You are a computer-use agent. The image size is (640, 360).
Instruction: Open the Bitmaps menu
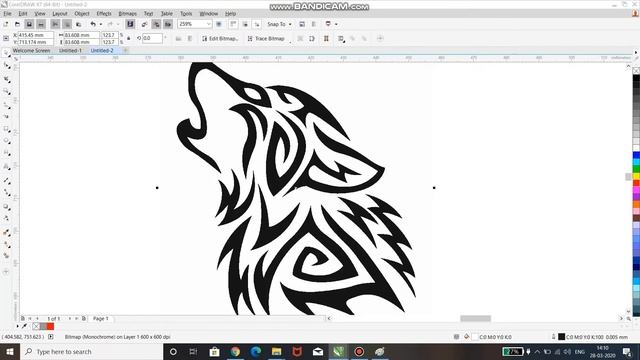127,13
